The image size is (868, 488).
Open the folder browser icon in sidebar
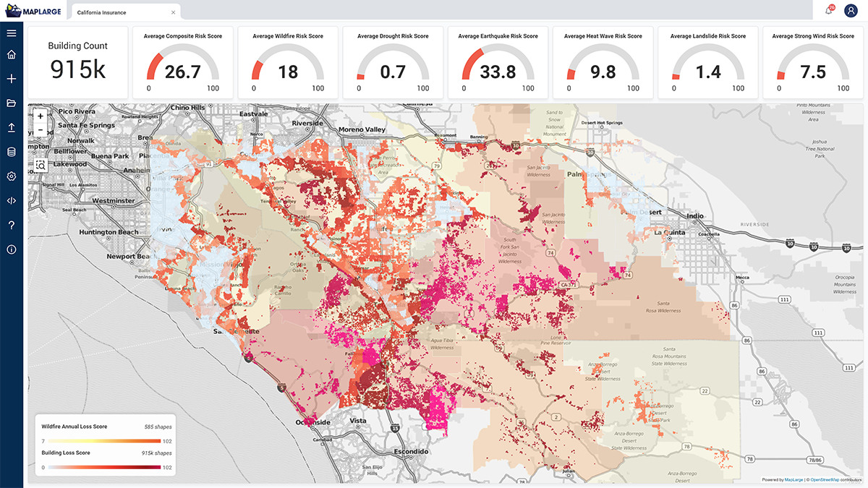pos(11,103)
